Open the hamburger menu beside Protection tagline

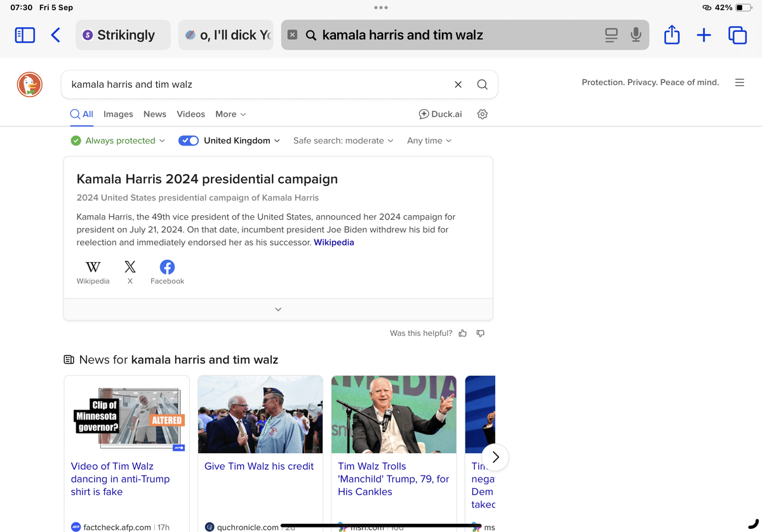739,83
